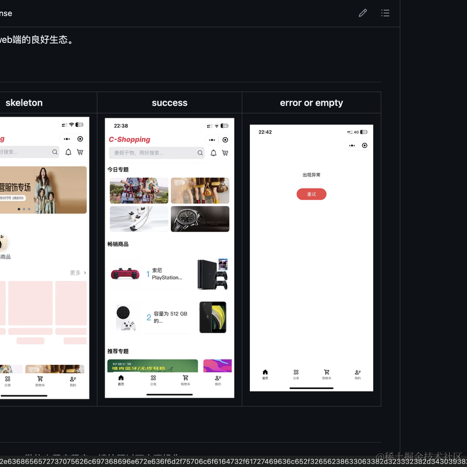467x467 pixels.
Task: Click the top cart icon in skeleton phone
Action: 80,152
